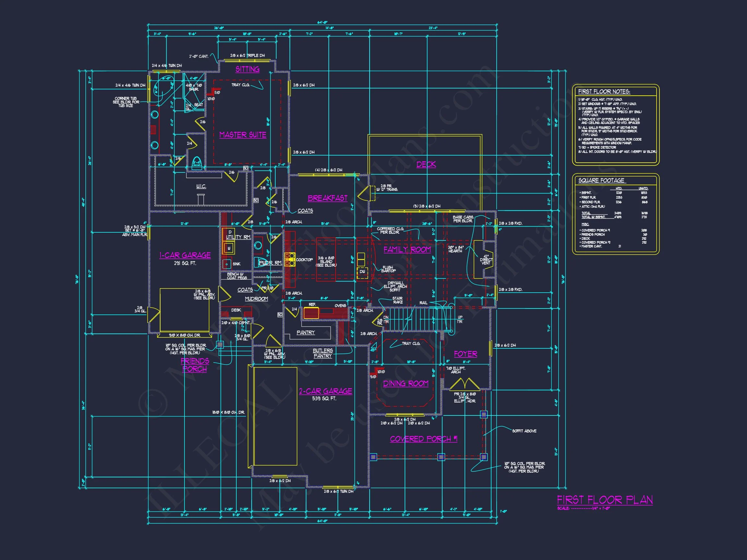Click the washer W box in utility room
747x560 pixels.
coord(229,249)
